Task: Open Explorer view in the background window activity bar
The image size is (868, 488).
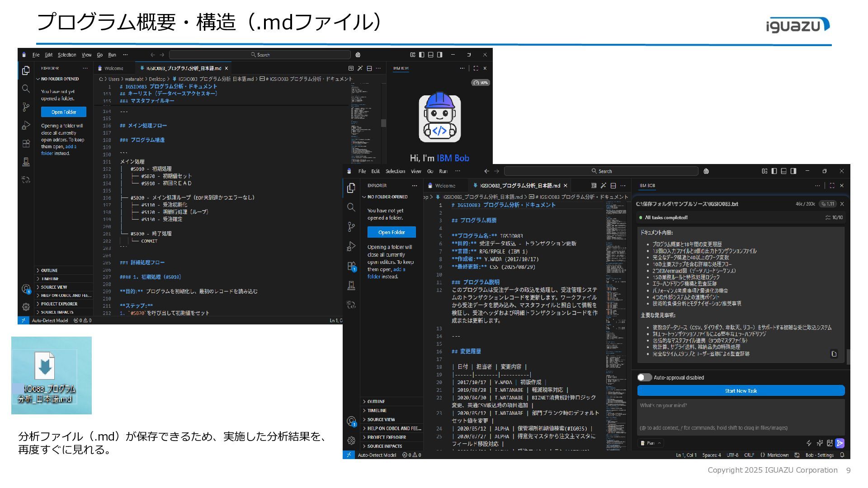Action: pos(26,70)
